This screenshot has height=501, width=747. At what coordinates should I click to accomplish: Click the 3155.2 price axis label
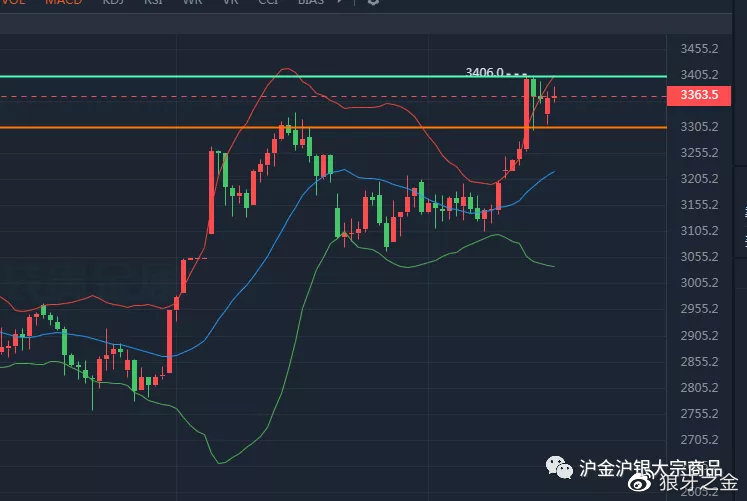[x=699, y=205]
